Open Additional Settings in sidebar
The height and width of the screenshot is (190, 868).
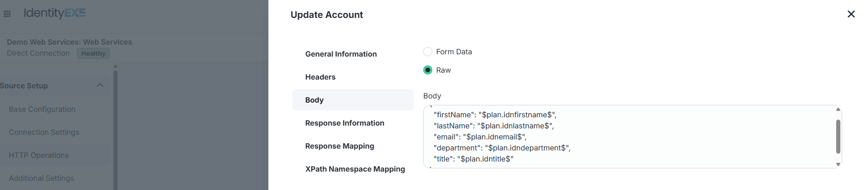click(41, 178)
